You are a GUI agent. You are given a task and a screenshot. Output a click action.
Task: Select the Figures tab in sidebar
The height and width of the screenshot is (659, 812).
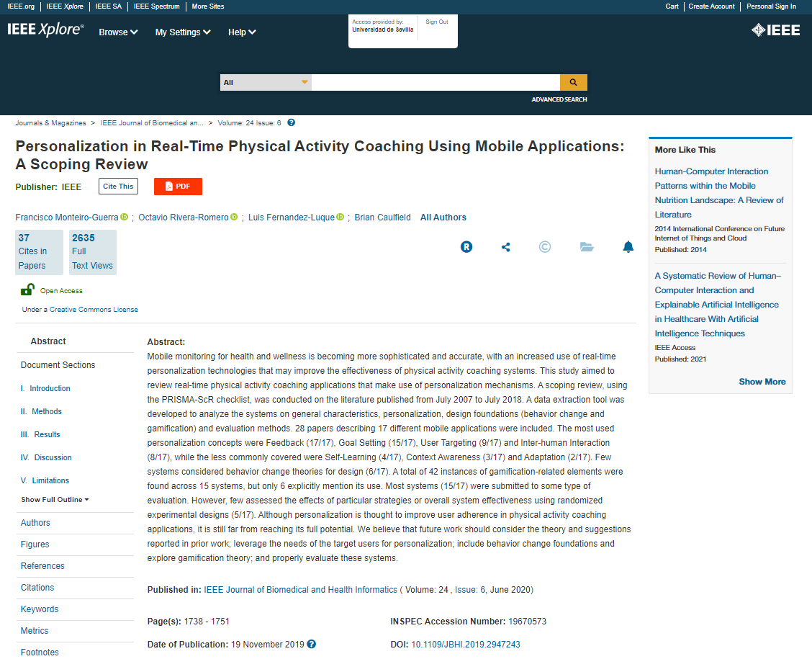tap(35, 544)
